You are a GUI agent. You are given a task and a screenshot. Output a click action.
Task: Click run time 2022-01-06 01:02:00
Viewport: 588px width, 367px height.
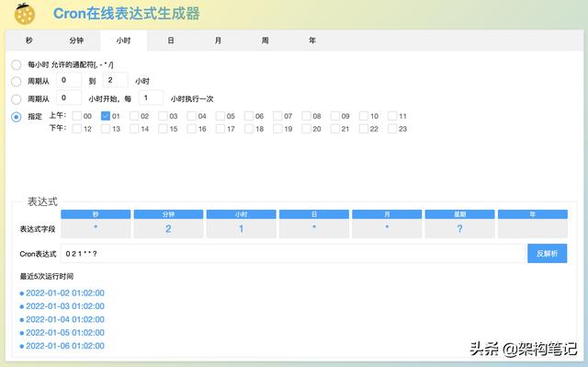(x=65, y=346)
